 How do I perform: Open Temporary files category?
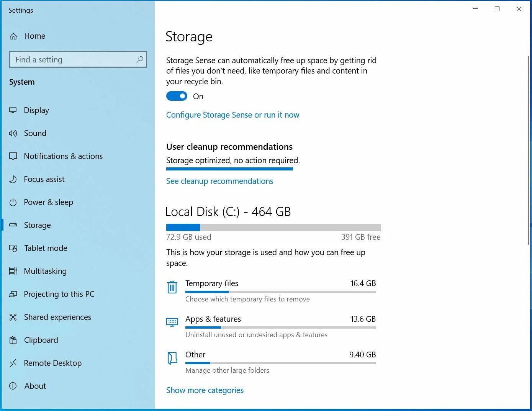coord(271,291)
